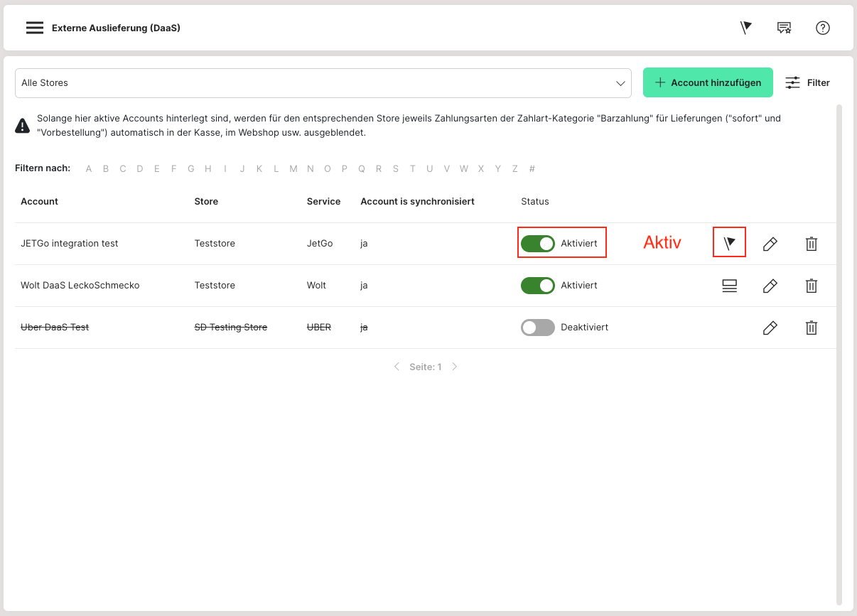The width and height of the screenshot is (857, 616).
Task: Filter accounts by letter W
Action: [463, 169]
